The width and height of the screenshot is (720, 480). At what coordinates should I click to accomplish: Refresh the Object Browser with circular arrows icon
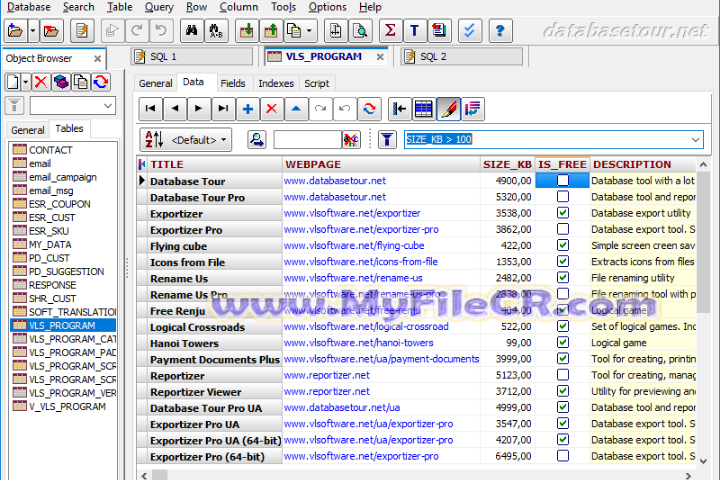click(101, 82)
